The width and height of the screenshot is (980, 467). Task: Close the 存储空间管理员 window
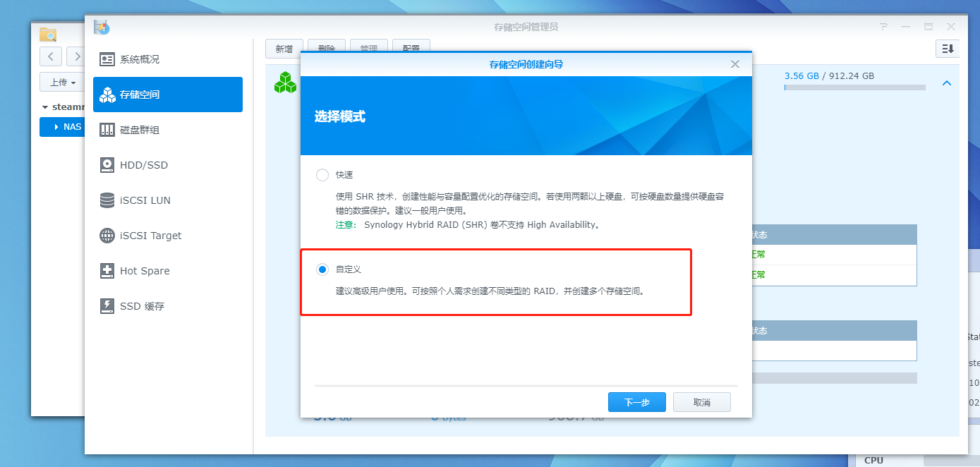[951, 27]
